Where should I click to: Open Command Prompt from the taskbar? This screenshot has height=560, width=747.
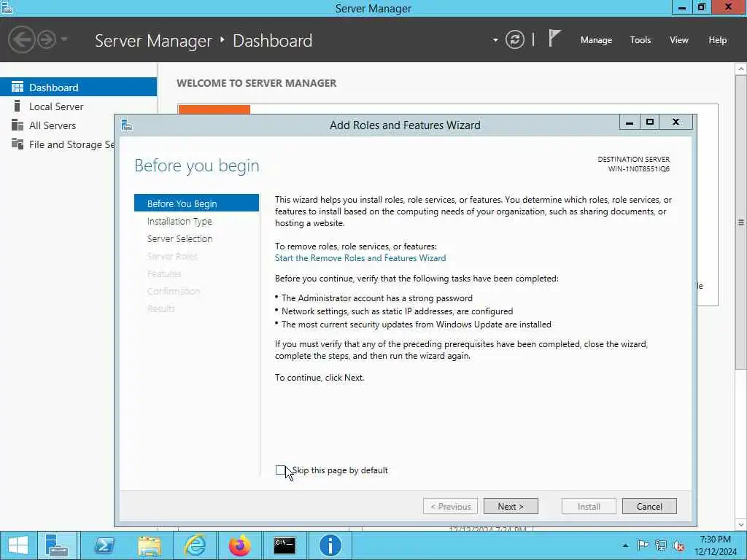pyautogui.click(x=285, y=545)
